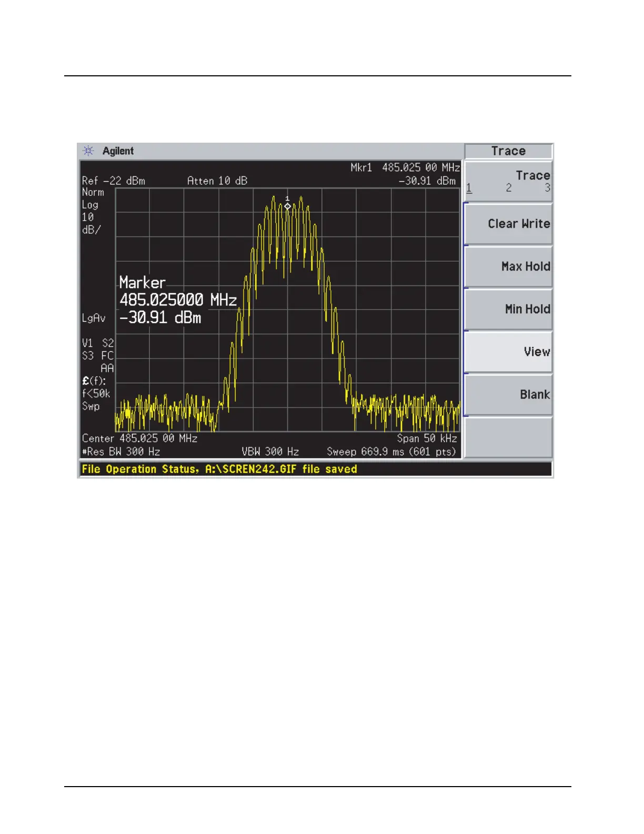The image size is (644, 834).
Task: Click the Ref -22 dBm level label
Action: [114, 181]
